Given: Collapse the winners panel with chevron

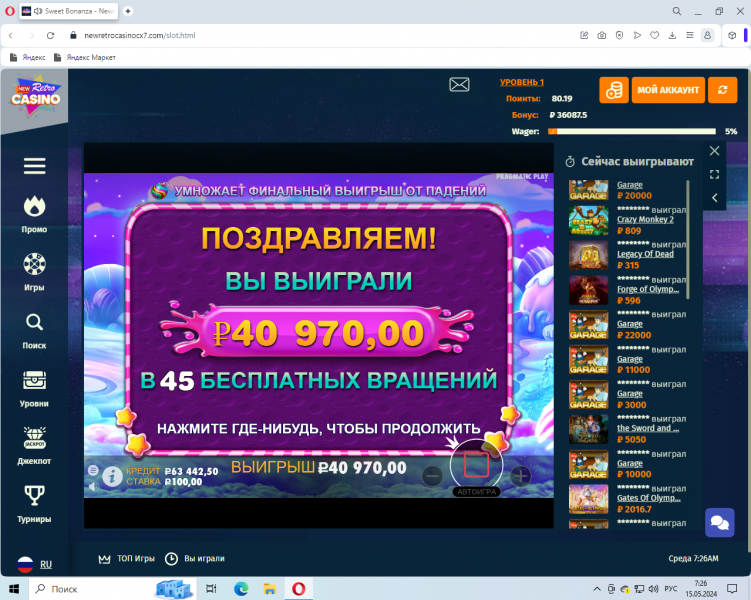Looking at the screenshot, I should (x=714, y=198).
